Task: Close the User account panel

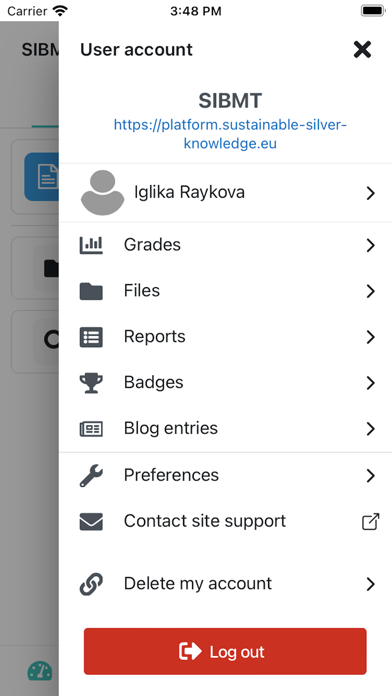Action: click(362, 49)
